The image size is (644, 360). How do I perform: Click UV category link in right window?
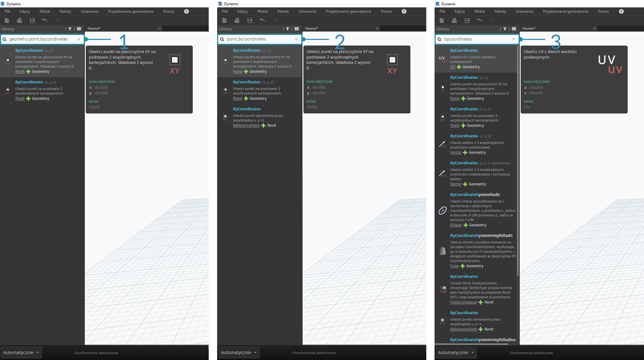pos(453,67)
